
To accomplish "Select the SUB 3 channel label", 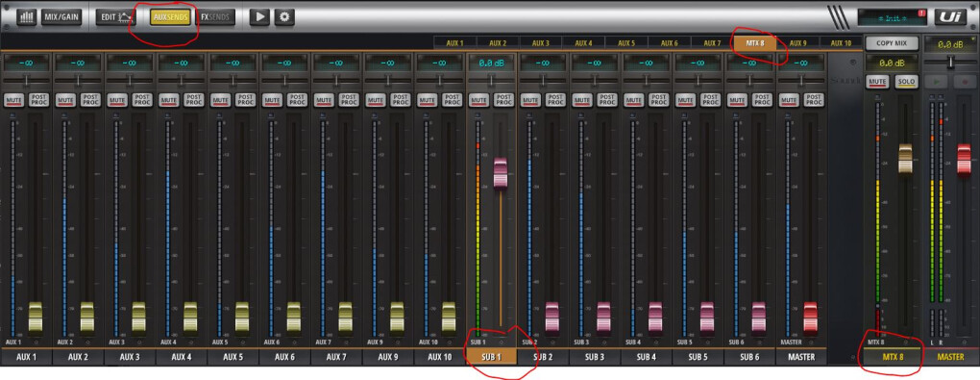I will (595, 357).
